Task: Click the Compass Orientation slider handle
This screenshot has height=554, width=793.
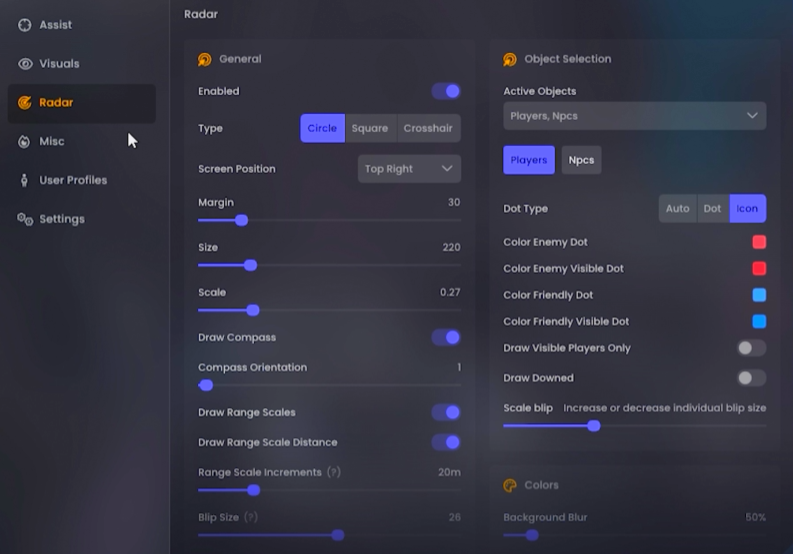Action: pos(206,385)
